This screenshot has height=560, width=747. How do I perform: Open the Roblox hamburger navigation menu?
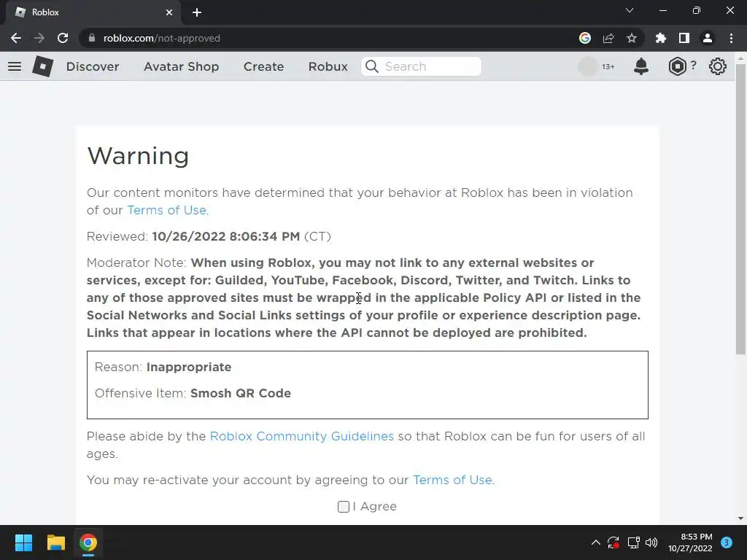pos(15,66)
